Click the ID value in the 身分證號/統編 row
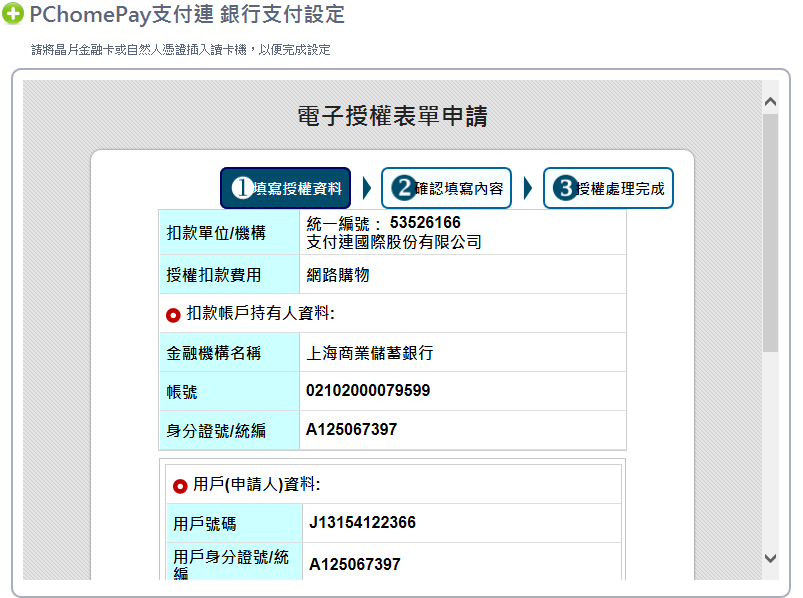 tap(351, 429)
